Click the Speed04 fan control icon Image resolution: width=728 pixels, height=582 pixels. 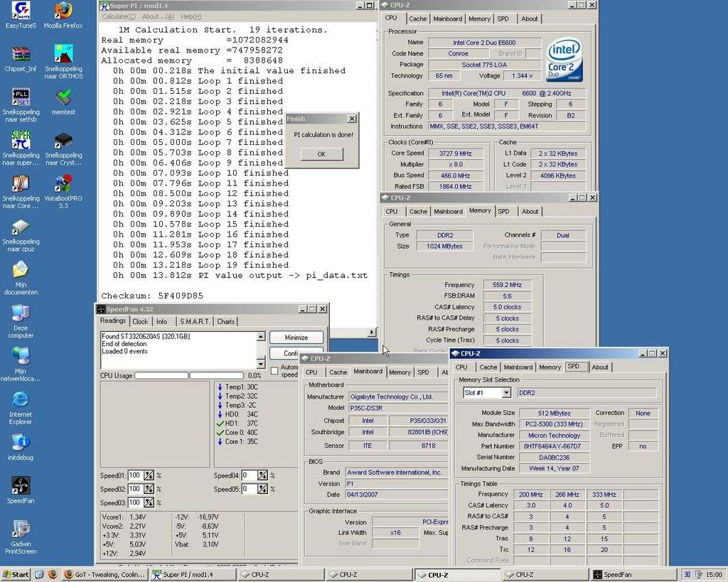262,475
